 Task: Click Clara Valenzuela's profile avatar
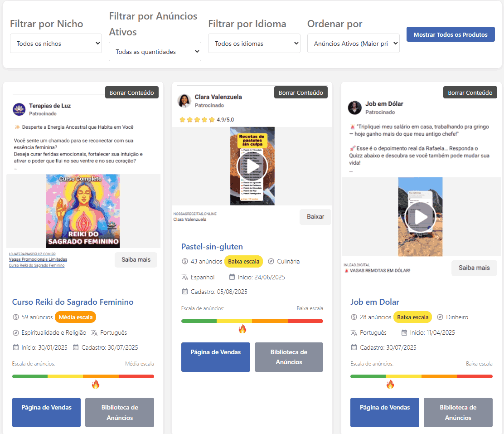pos(184,101)
